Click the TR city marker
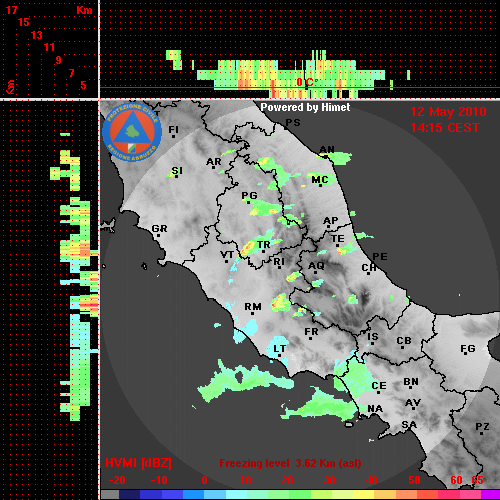 (x=263, y=251)
